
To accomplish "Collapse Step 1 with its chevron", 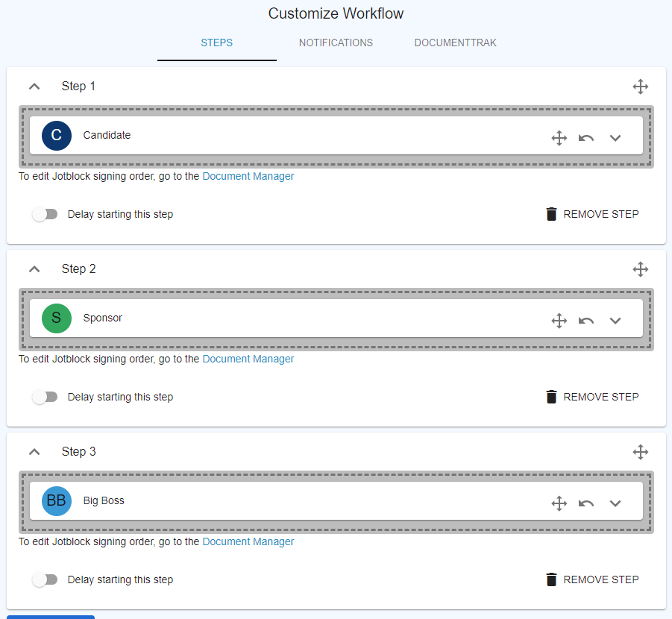I will pos(34,87).
